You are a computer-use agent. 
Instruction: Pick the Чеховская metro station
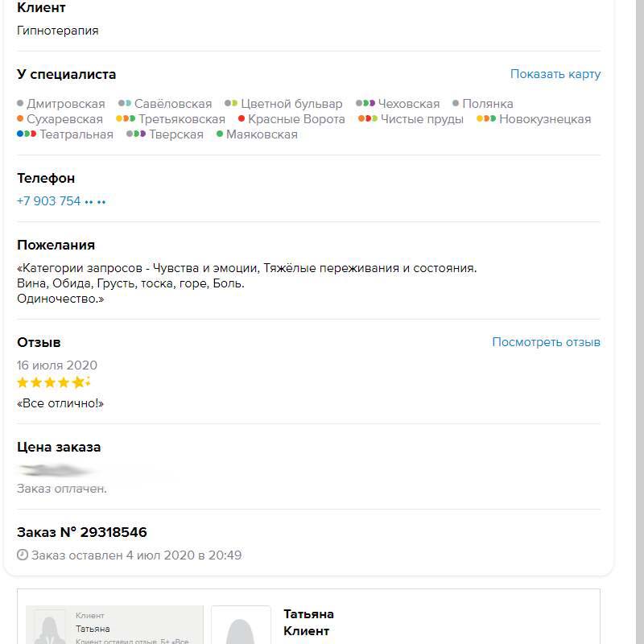click(408, 104)
